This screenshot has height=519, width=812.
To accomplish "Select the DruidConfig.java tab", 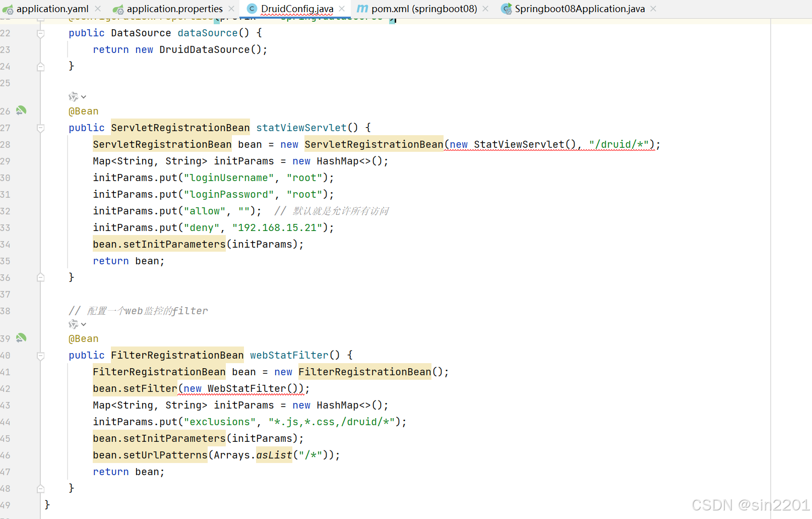I will pos(297,9).
